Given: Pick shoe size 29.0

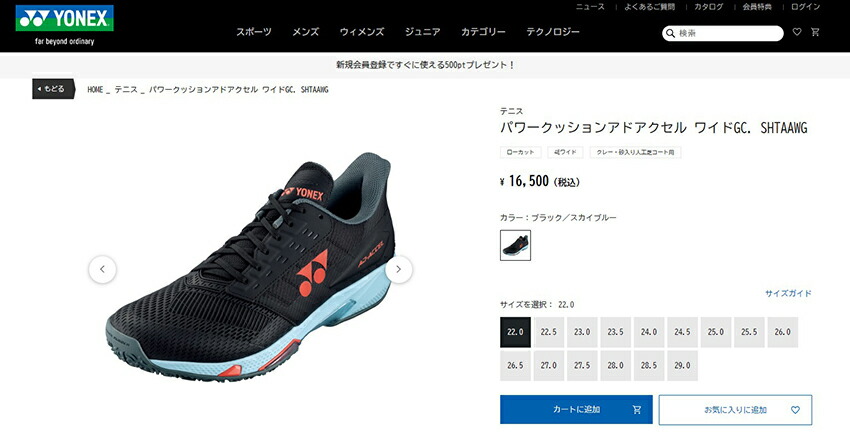Looking at the screenshot, I should 682,366.
